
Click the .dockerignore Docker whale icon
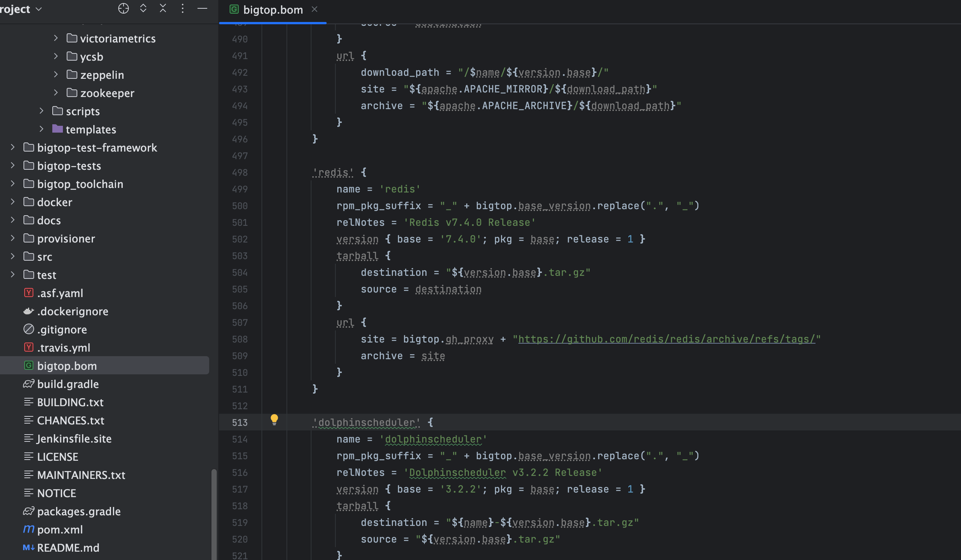(x=28, y=311)
